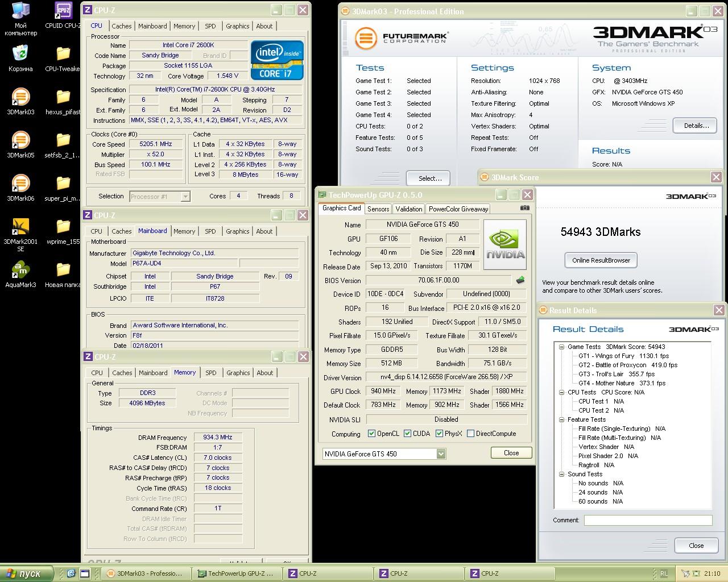Screen dimensions: 728x582
Task: Launch the 3DMark06 desktop shortcut
Action: point(21,188)
